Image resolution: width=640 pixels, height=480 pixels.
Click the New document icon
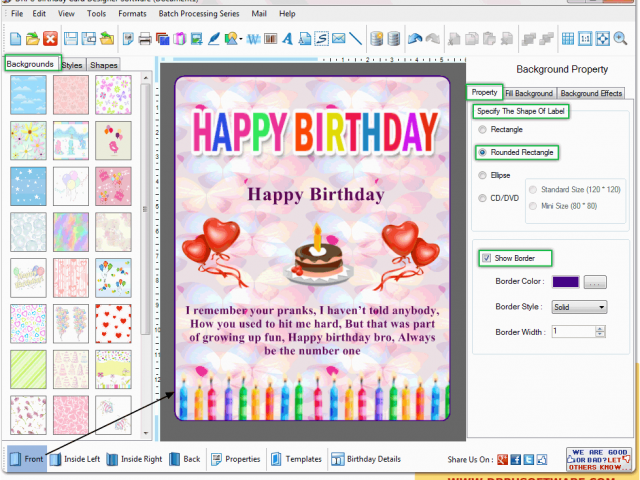pyautogui.click(x=16, y=39)
